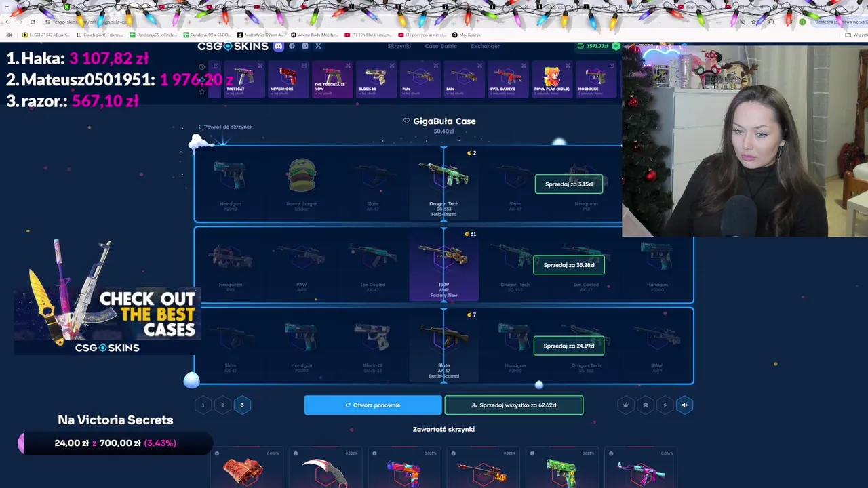
Task: Toggle crown mode hexagon icon
Action: pyautogui.click(x=625, y=405)
